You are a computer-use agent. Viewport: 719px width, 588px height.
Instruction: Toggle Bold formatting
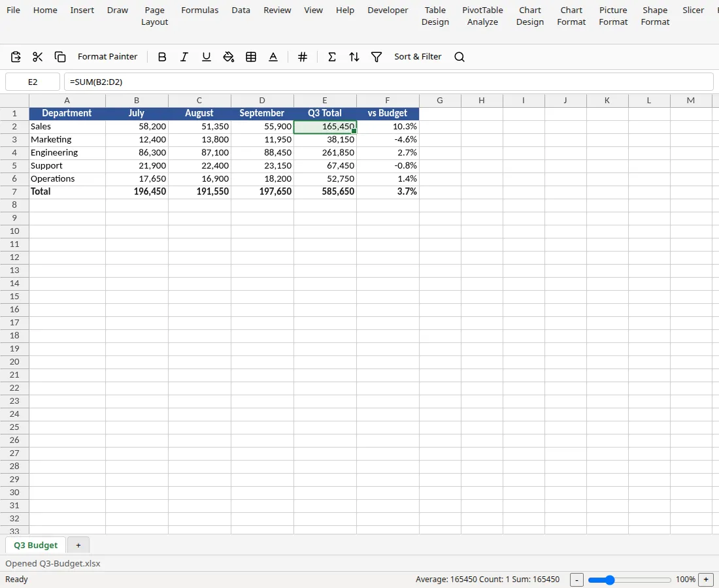(x=162, y=57)
